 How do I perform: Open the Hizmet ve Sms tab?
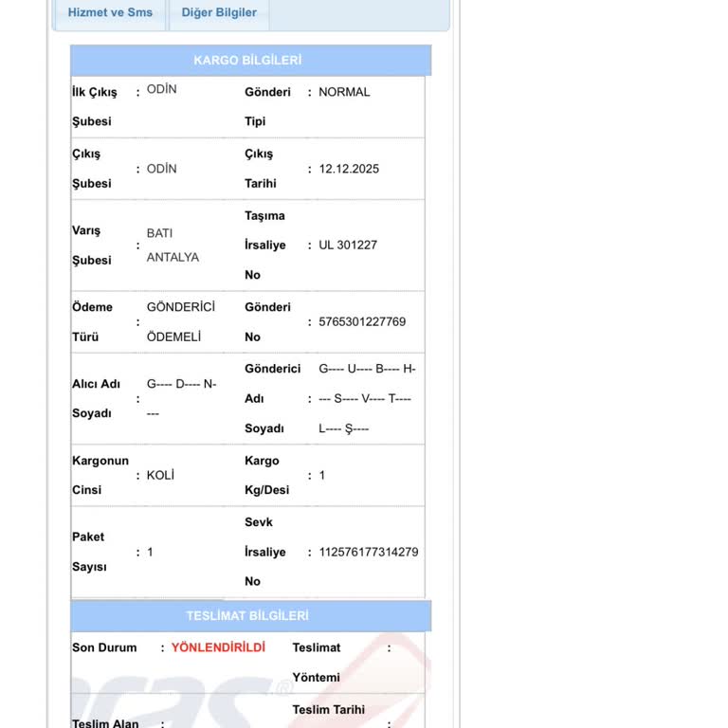(x=110, y=12)
